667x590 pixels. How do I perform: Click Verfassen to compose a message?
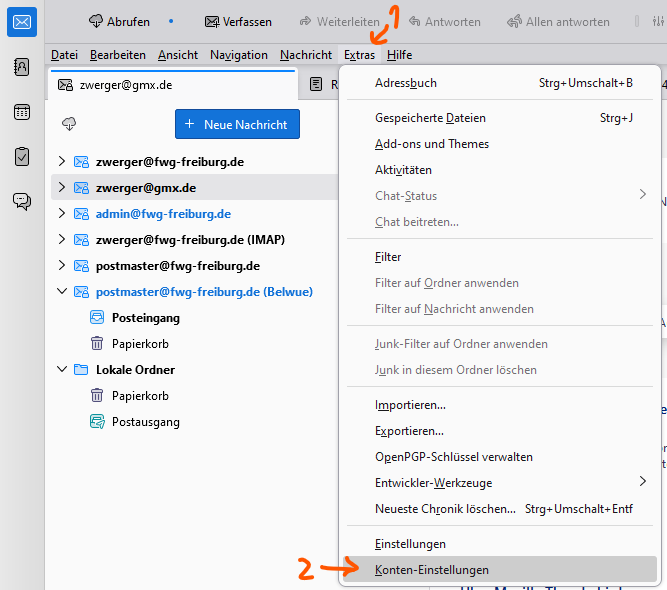pos(240,21)
